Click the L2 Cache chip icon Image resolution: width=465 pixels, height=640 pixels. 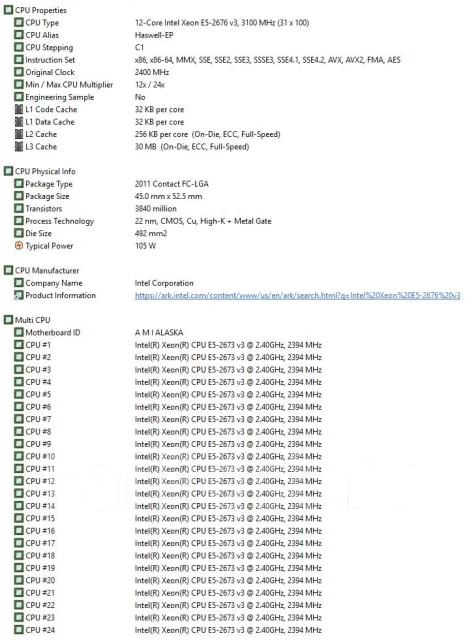[19, 134]
